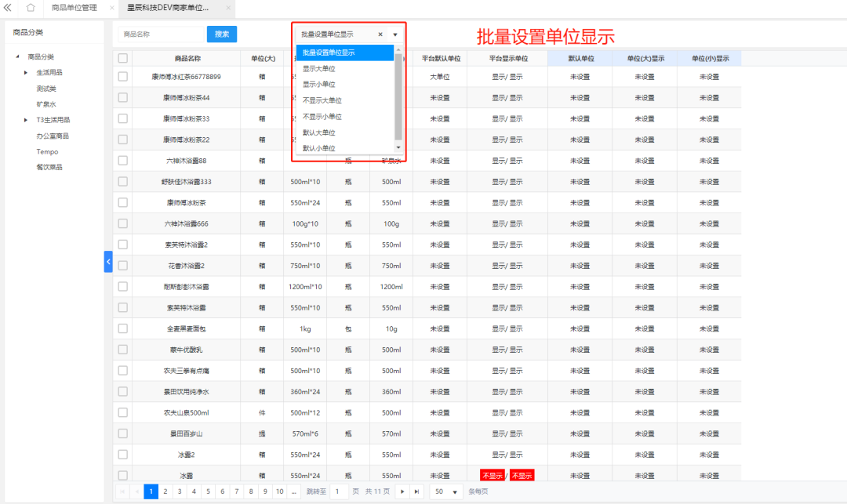Click the home icon in tab bar
This screenshot has height=504, width=847.
(31, 8)
